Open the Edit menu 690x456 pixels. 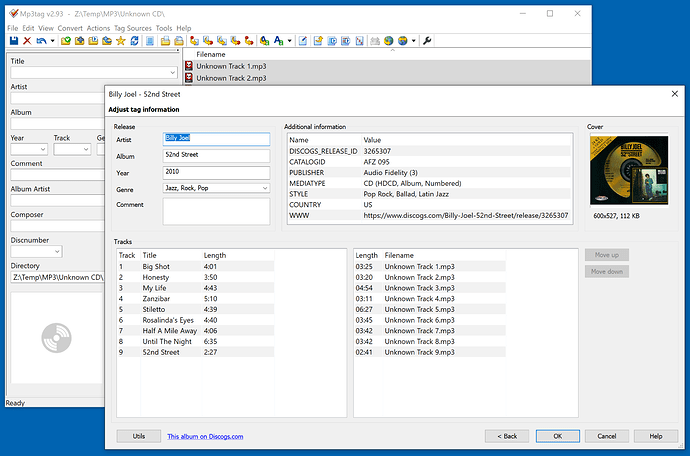(28, 28)
